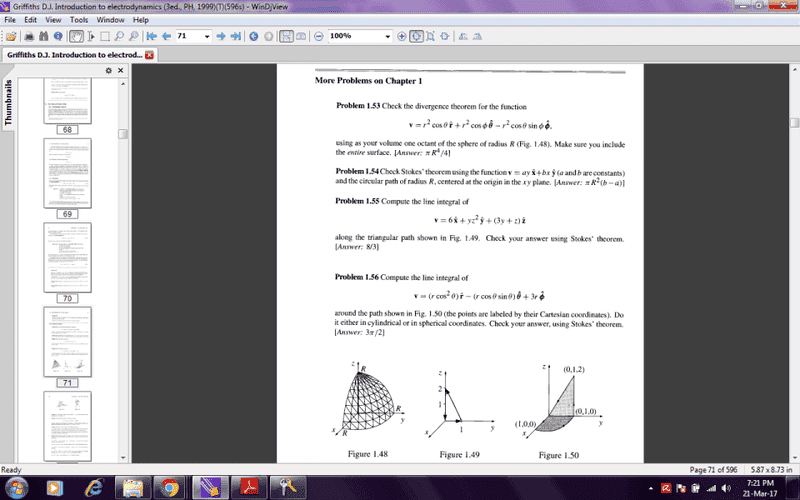
Task: Select page 71 thumbnail
Action: 67,342
